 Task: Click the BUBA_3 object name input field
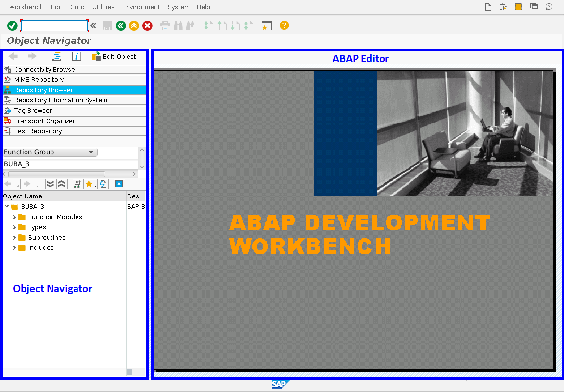point(71,164)
